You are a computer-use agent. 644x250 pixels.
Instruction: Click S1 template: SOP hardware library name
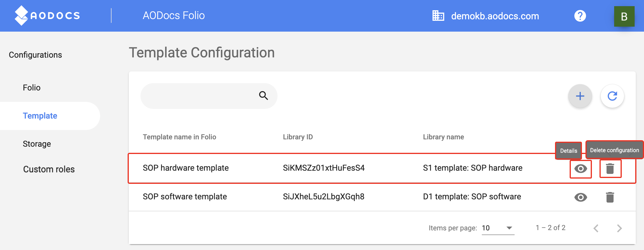(x=472, y=168)
